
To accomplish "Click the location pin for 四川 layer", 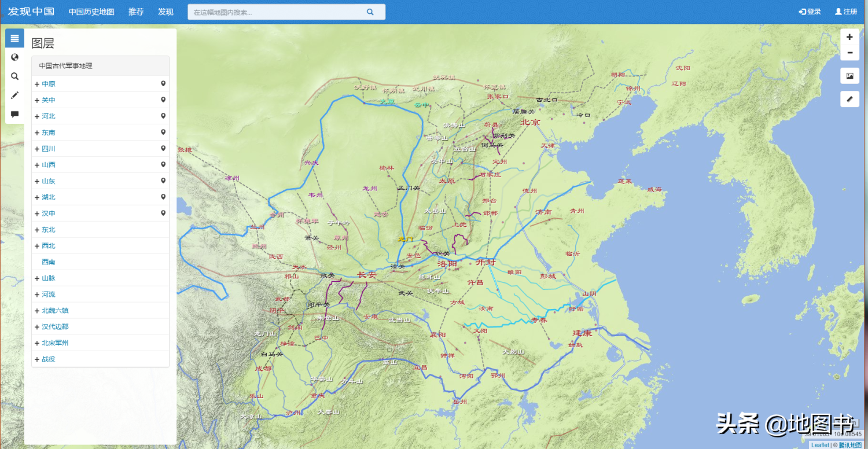I will [x=163, y=149].
